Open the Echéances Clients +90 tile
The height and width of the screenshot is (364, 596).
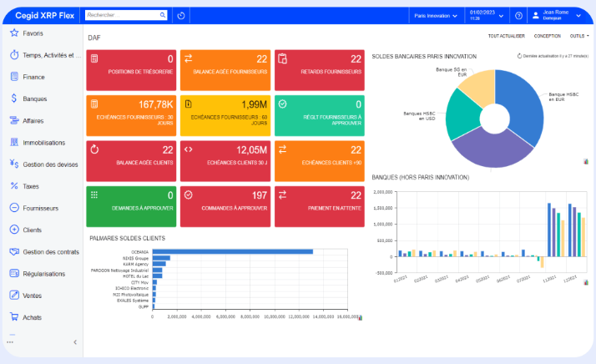click(319, 161)
